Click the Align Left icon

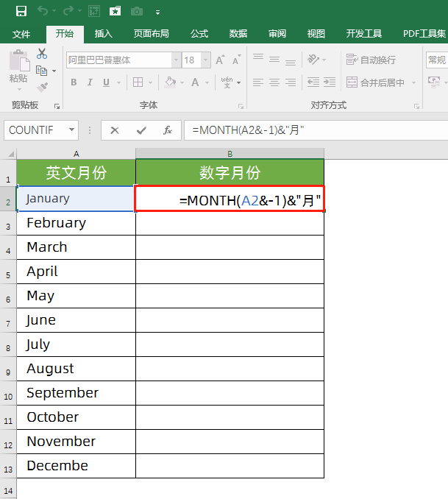[258, 82]
